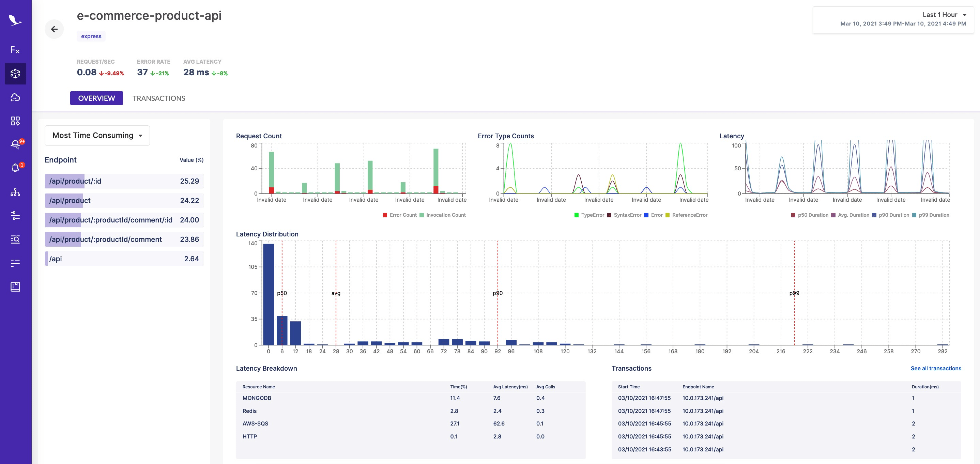Select the OVERVIEW tab
Viewport: 980px width, 464px height.
[x=96, y=98]
